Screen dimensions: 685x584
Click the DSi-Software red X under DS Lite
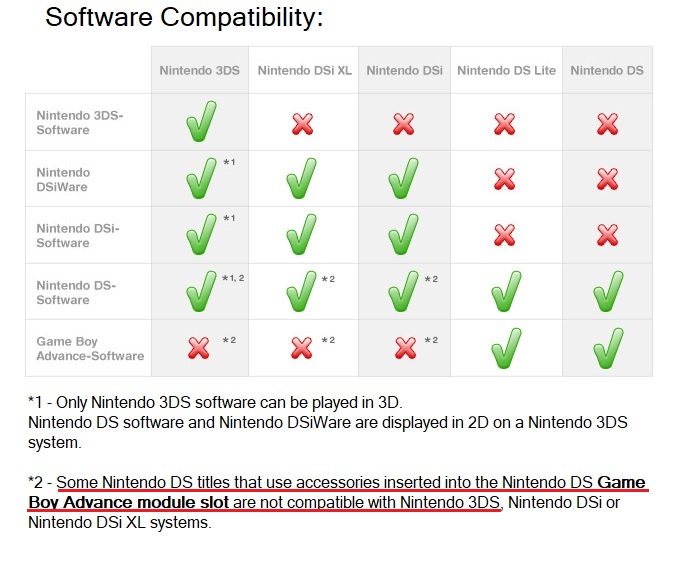tap(505, 235)
